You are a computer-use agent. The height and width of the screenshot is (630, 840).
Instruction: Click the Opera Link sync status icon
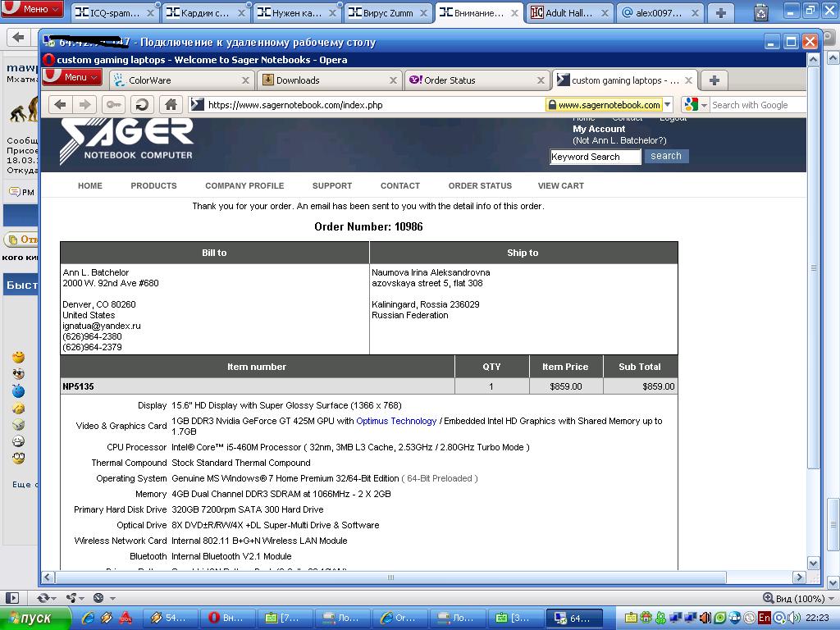point(43,598)
